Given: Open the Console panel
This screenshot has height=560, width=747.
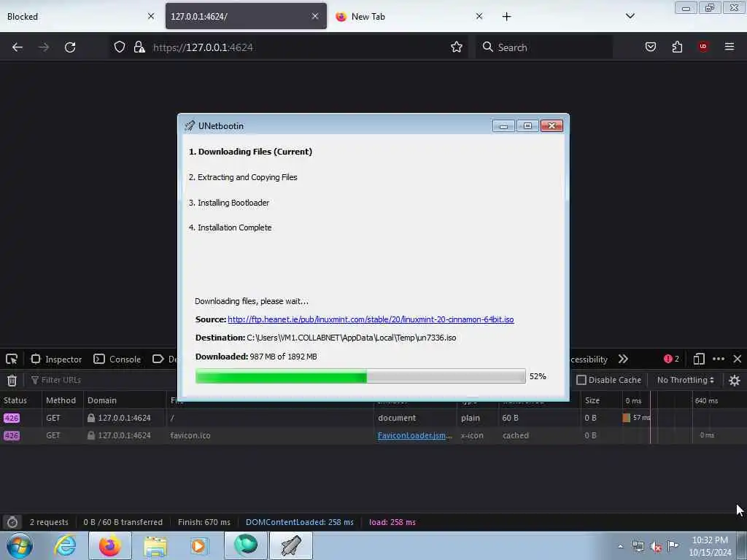Looking at the screenshot, I should 117,359.
